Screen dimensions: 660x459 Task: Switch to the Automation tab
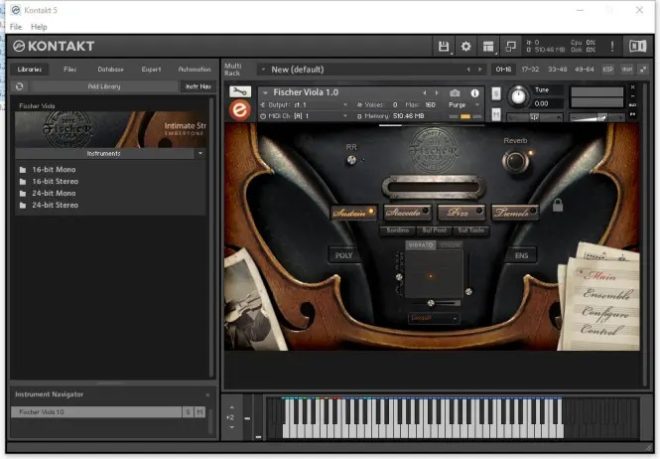click(194, 69)
